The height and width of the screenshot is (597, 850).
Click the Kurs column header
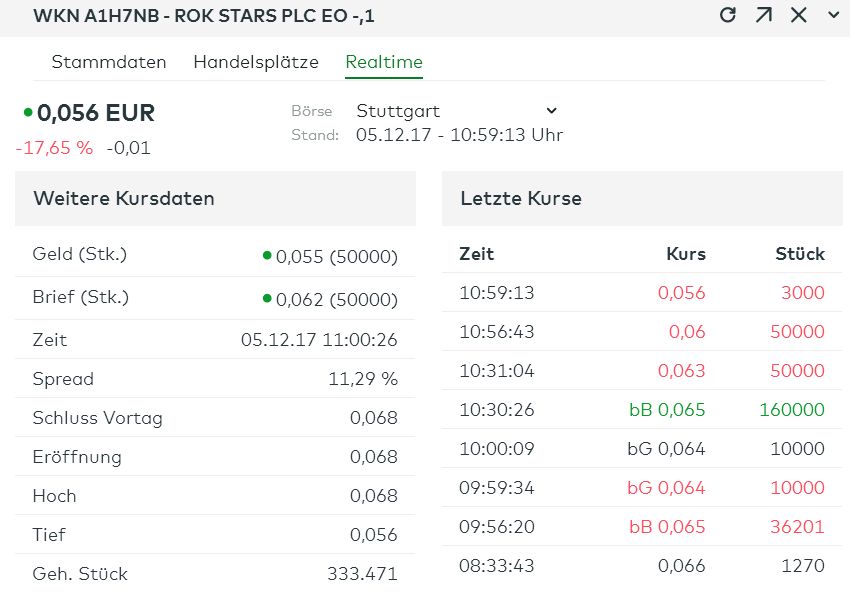click(x=684, y=254)
